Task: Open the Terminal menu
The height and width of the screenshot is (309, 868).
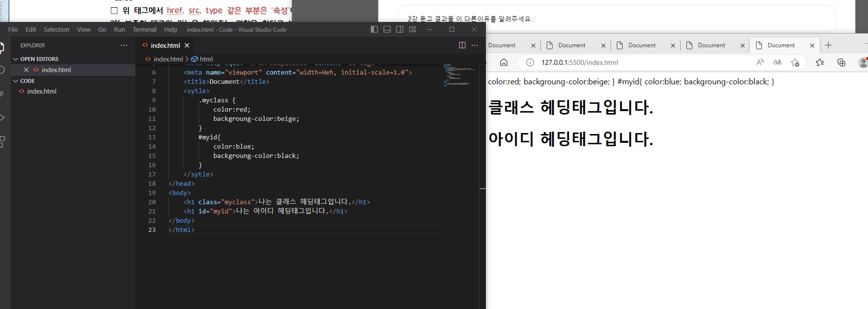Action: [x=145, y=29]
